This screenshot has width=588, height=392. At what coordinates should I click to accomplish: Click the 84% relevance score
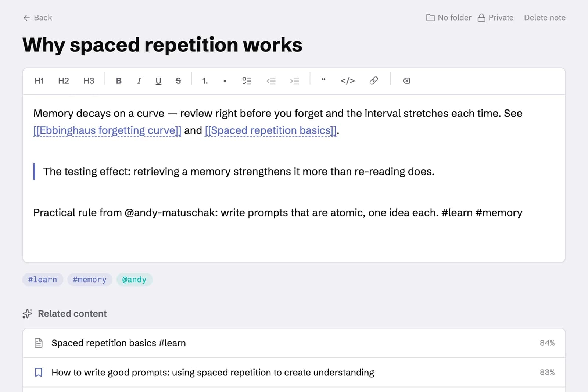click(x=547, y=343)
